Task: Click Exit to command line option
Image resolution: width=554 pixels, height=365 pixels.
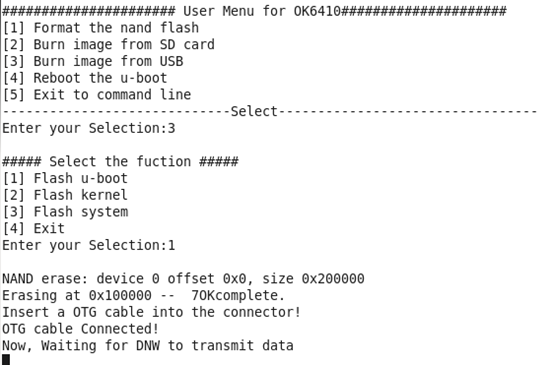Action: click(97, 95)
